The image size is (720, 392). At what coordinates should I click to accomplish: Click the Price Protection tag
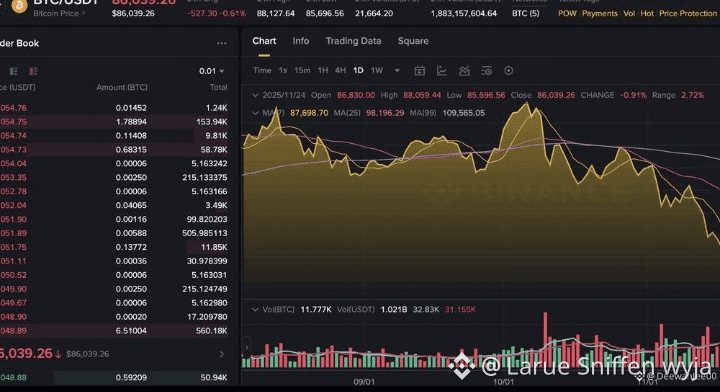pyautogui.click(x=688, y=13)
